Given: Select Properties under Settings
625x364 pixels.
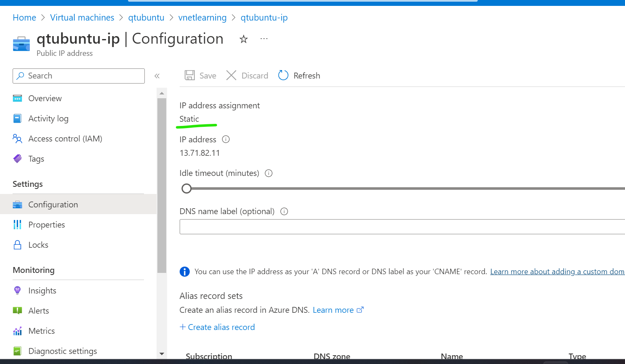Looking at the screenshot, I should point(47,225).
